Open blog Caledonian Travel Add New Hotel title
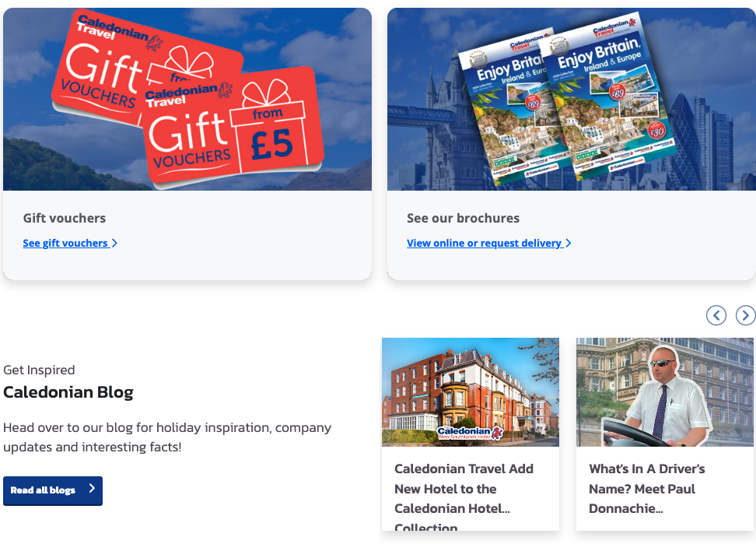 pos(464,497)
